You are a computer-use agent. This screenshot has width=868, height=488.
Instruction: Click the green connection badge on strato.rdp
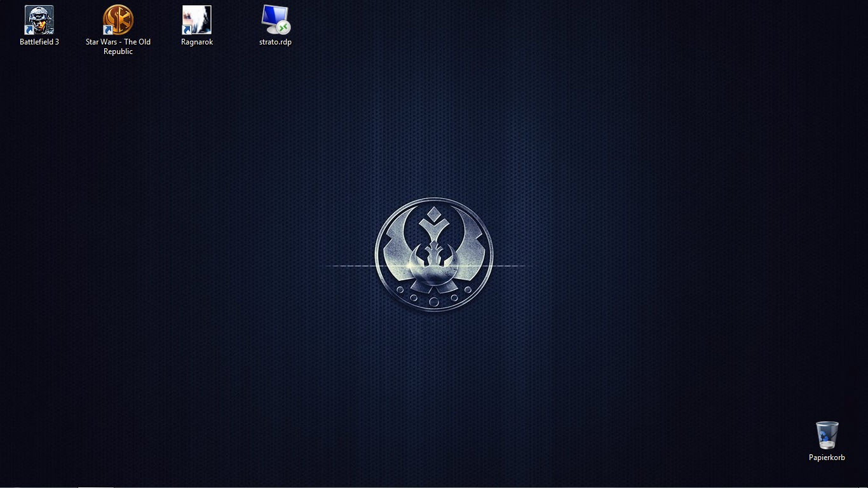click(283, 27)
